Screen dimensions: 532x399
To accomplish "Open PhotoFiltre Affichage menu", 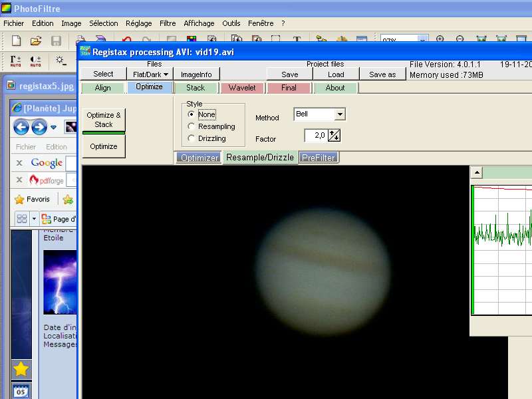I will pos(199,23).
